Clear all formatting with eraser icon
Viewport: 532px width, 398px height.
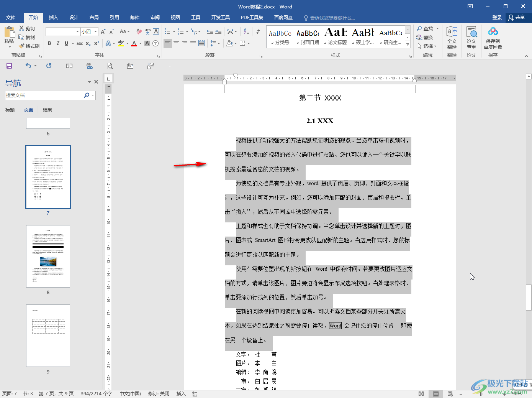click(139, 31)
